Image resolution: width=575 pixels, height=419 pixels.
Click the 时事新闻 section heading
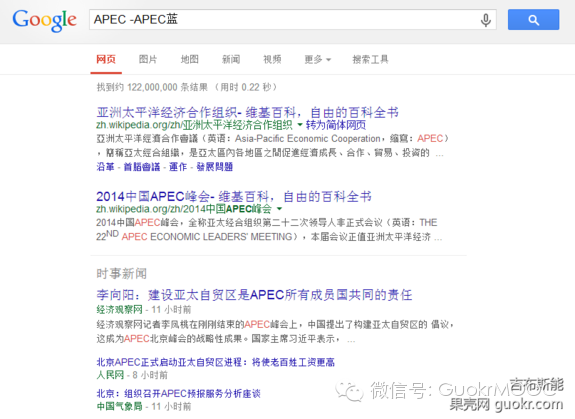pyautogui.click(x=121, y=273)
